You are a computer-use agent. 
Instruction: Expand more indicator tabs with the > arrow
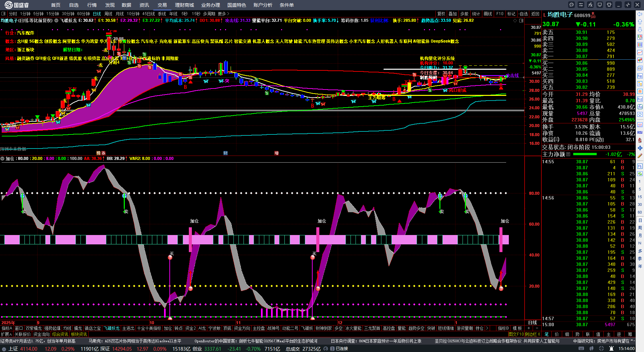tap(487, 328)
